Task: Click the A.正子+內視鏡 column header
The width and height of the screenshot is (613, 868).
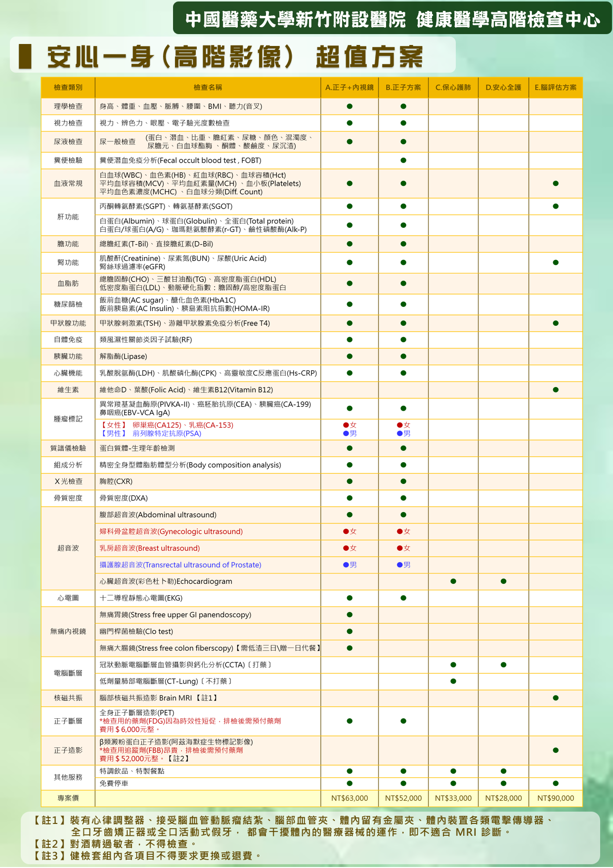Action: (350, 87)
